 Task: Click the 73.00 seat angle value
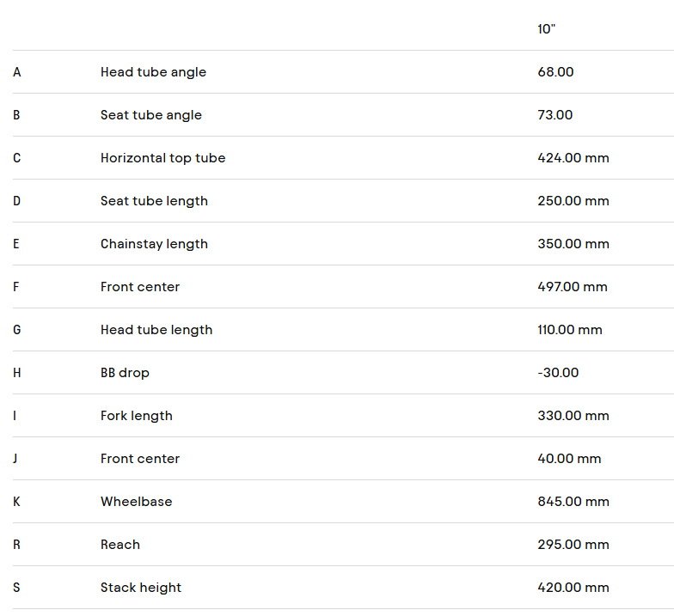click(555, 115)
